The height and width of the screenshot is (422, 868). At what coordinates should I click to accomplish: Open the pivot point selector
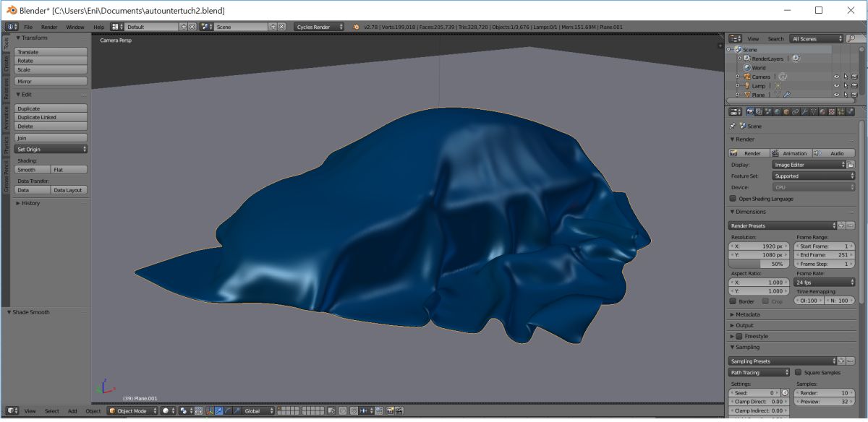coord(187,410)
